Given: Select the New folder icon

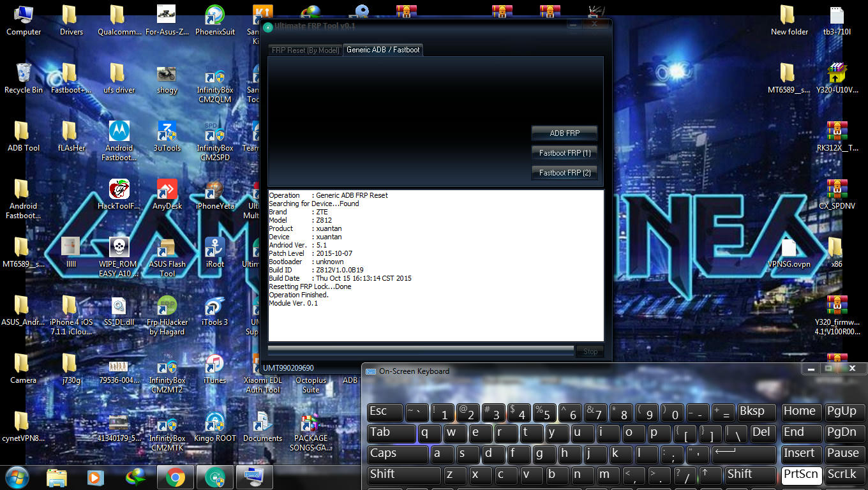Looking at the screenshot, I should click(789, 20).
